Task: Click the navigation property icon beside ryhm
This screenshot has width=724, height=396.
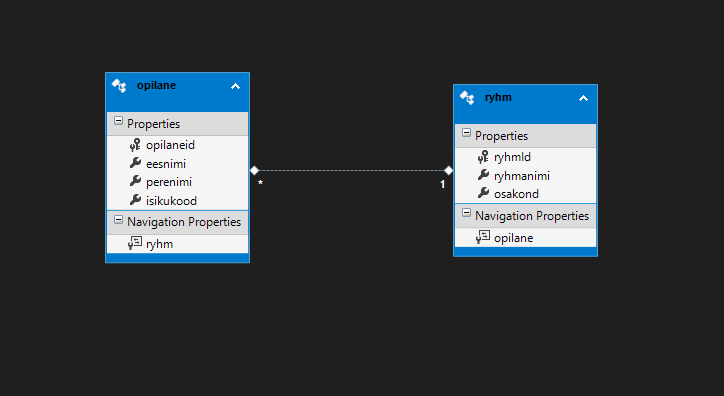Action: (x=135, y=243)
